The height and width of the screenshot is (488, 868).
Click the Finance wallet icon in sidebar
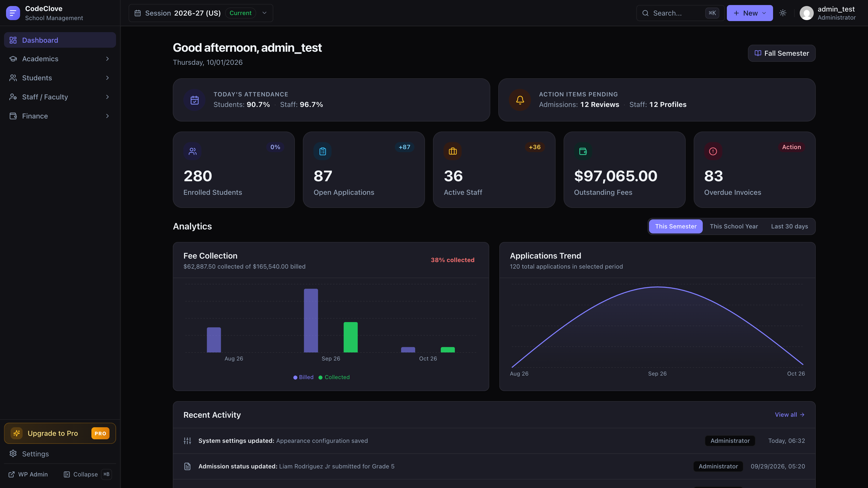point(13,116)
